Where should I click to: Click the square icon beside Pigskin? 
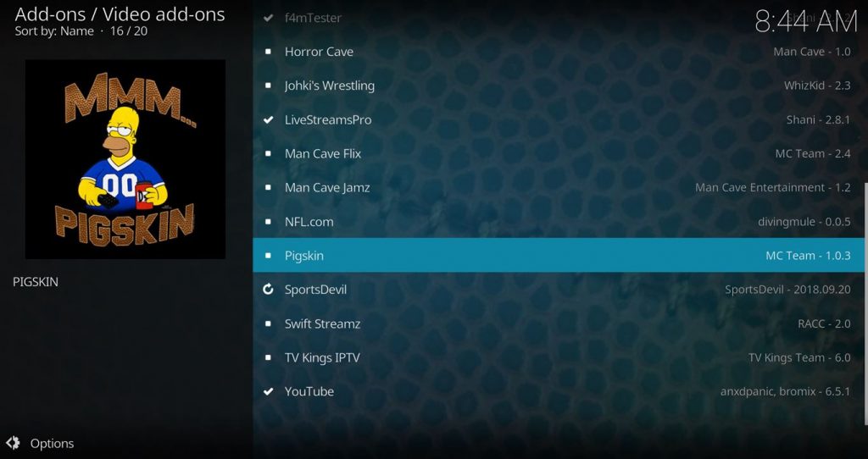coord(269,256)
